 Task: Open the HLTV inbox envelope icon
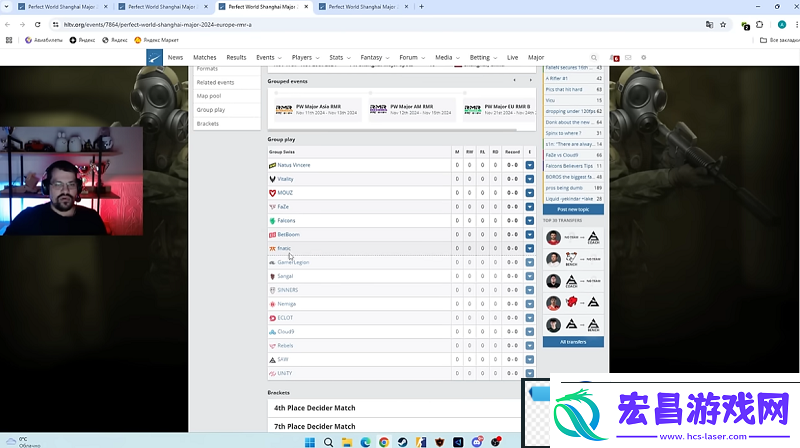click(x=628, y=58)
